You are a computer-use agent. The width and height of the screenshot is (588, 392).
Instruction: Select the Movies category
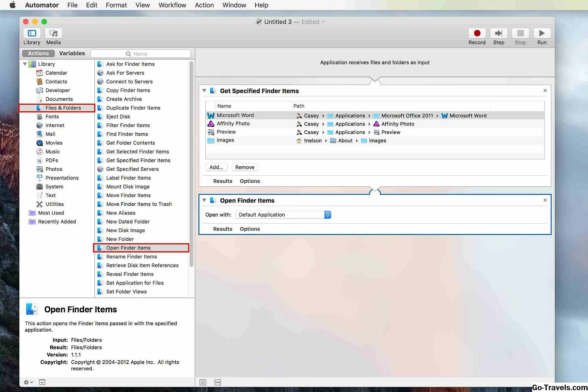coord(54,143)
